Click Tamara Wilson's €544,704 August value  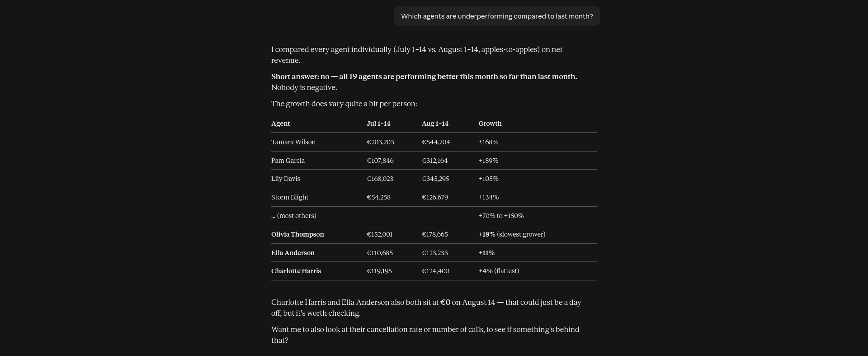click(436, 142)
